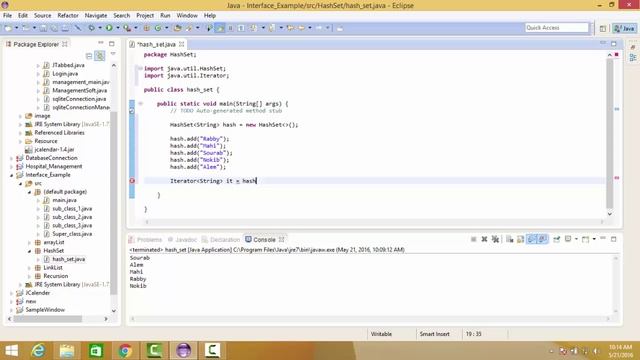This screenshot has width=640, height=360.
Task: Open the Source menu
Action: (x=42, y=16)
